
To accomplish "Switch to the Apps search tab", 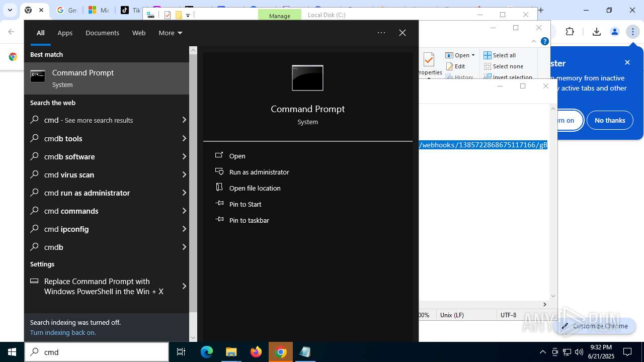I will coord(65,33).
